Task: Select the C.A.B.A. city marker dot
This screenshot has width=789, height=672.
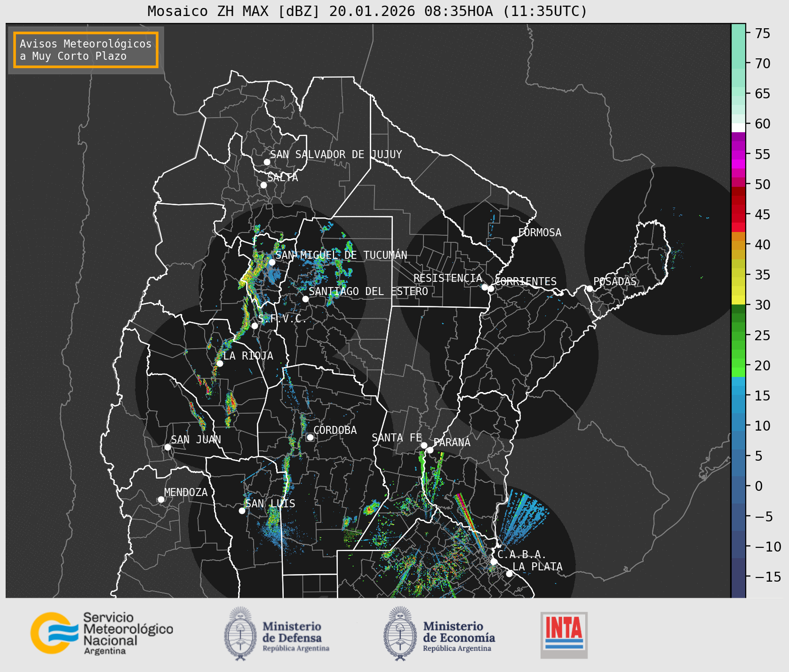Action: point(494,561)
